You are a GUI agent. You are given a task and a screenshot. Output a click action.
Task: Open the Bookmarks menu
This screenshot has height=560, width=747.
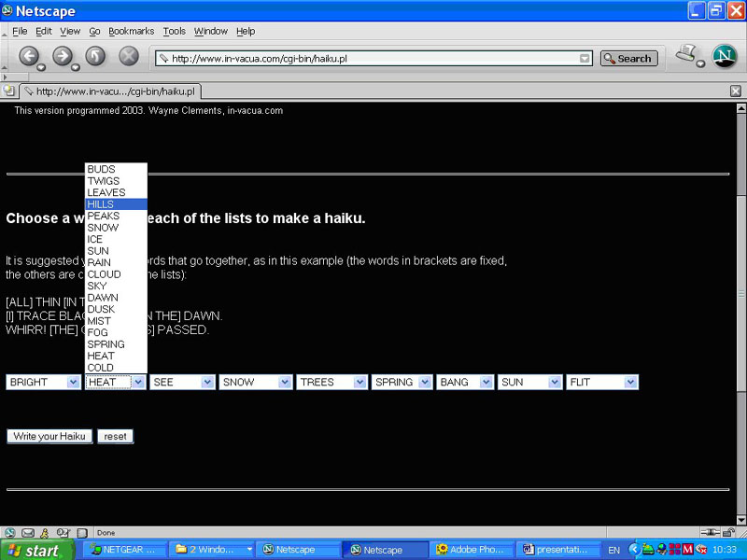coord(132,32)
